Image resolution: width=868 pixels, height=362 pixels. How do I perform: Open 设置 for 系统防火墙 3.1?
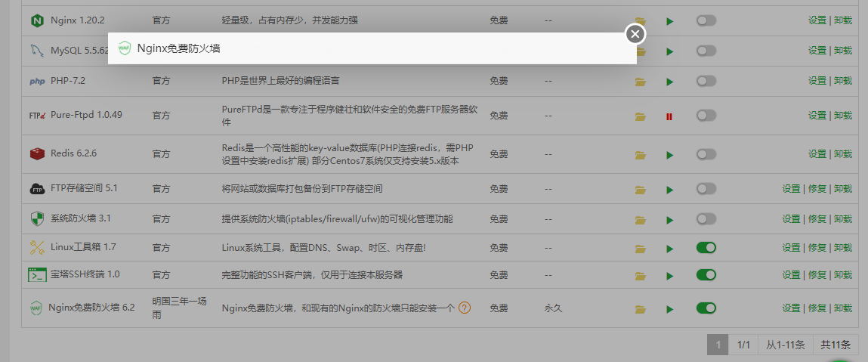[791, 218]
